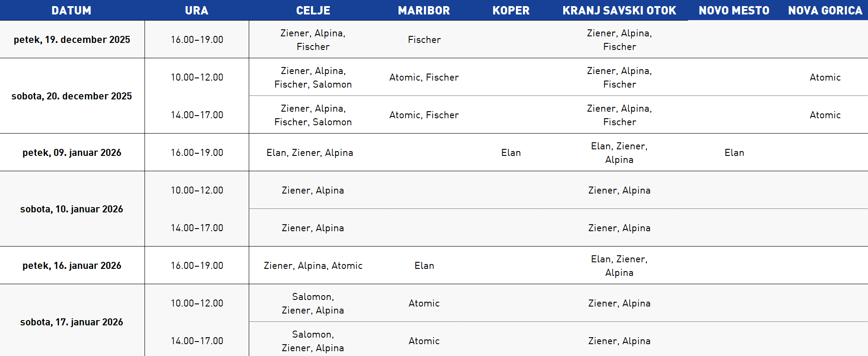Click the DATUM column header
The height and width of the screenshot is (356, 868).
tap(71, 11)
